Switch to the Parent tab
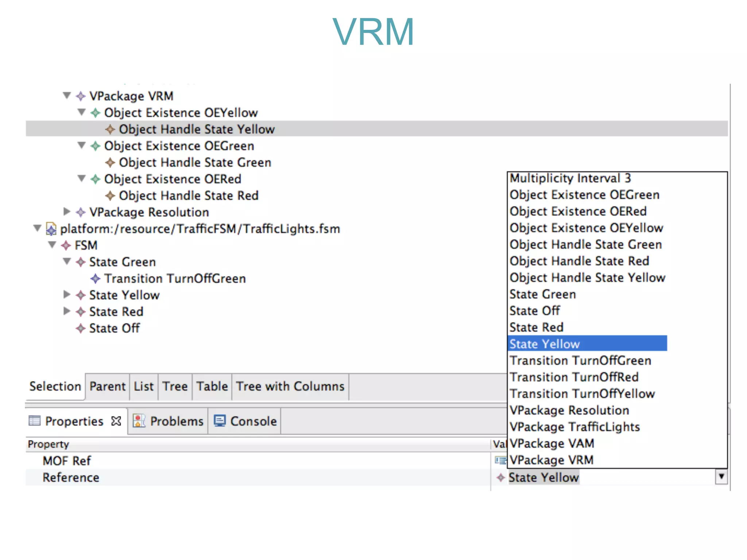 point(107,386)
